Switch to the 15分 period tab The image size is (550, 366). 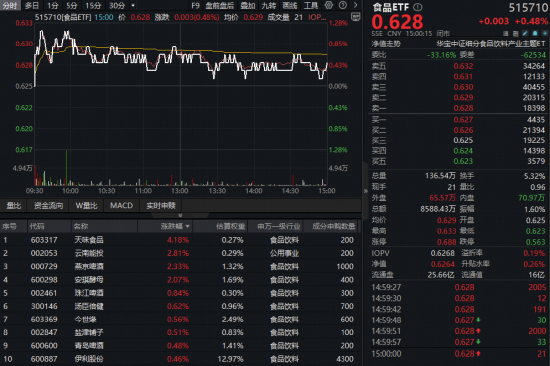point(93,5)
